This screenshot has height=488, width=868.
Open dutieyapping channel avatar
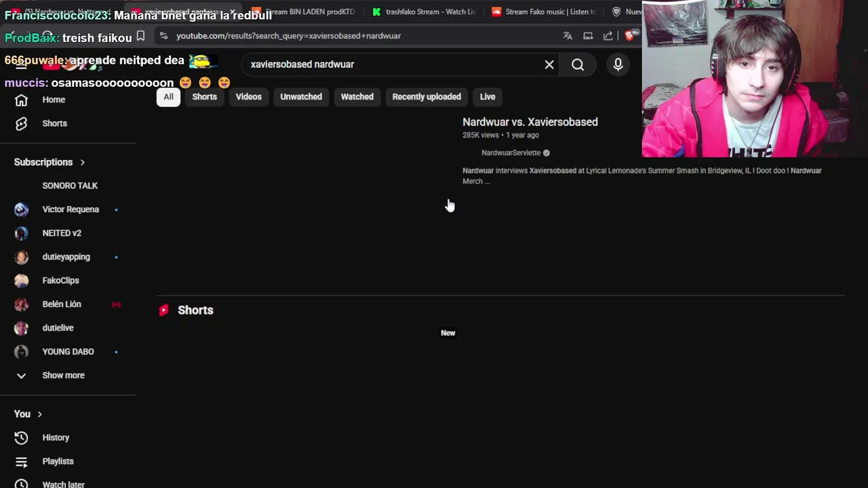[22, 257]
